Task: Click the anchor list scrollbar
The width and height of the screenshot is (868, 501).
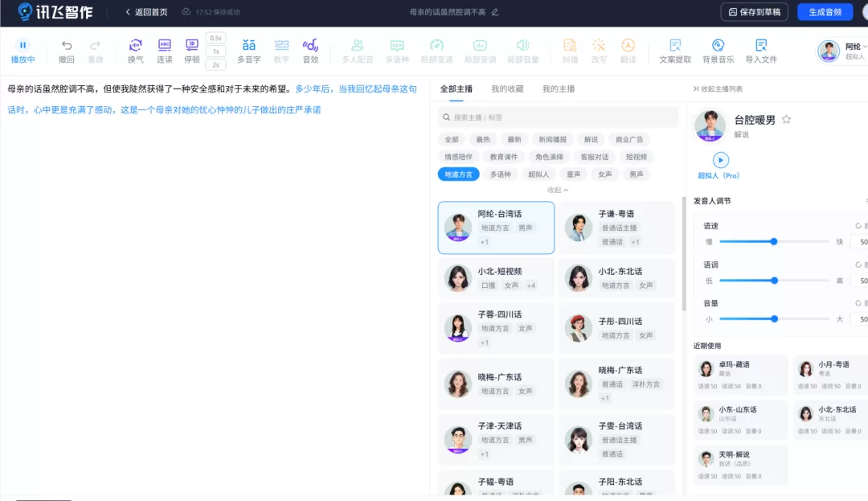Action: coord(684,254)
